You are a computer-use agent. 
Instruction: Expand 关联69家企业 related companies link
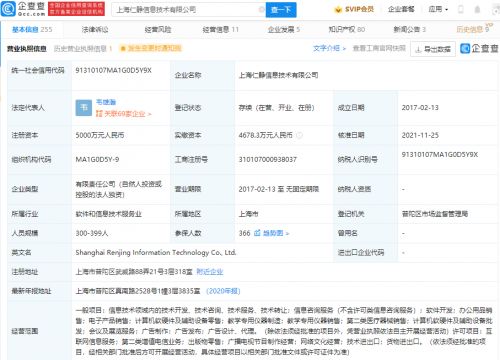tap(124, 114)
